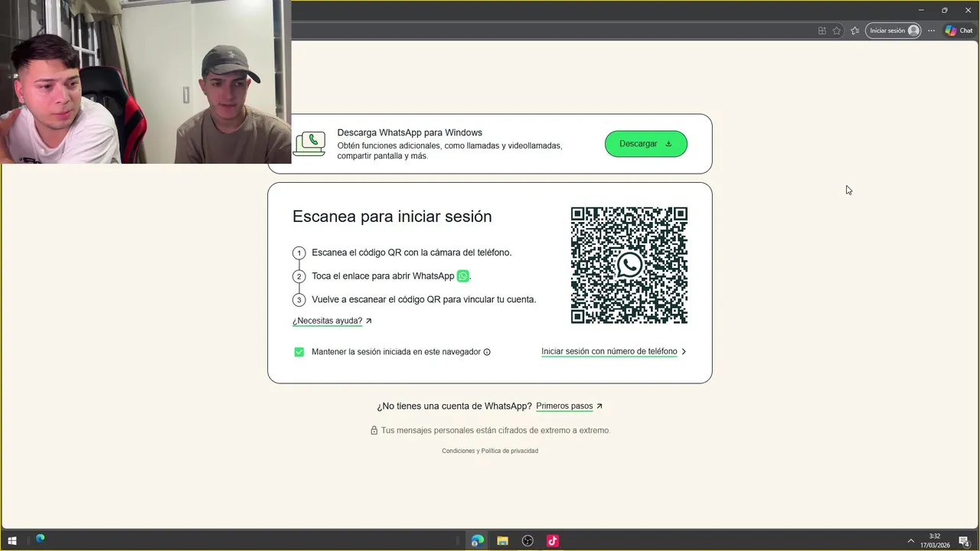Open the Windows Start menu
The image size is (980, 551).
pos(12,541)
